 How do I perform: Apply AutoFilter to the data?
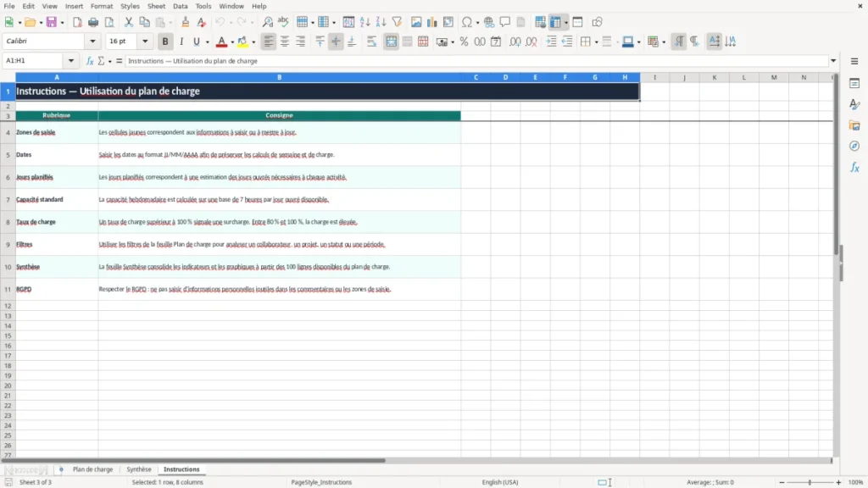click(397, 22)
